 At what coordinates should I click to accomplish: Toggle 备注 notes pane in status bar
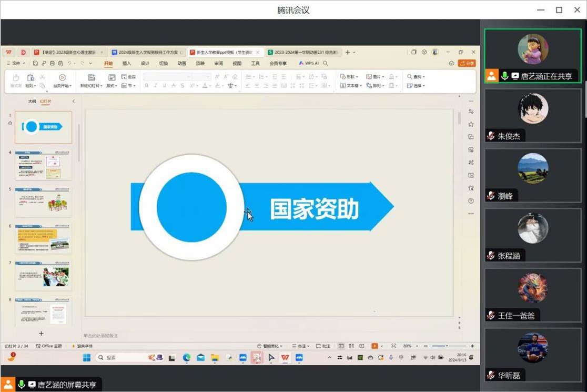tap(301, 346)
